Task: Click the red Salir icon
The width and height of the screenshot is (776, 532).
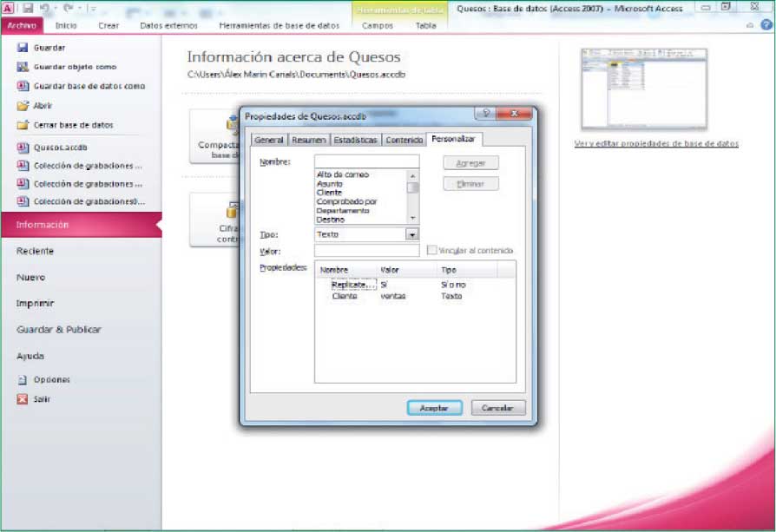Action: tap(23, 399)
